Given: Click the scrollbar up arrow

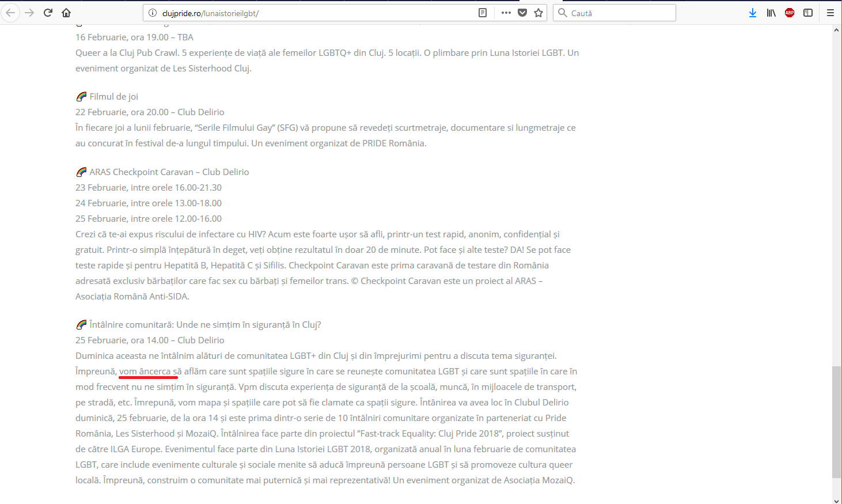Looking at the screenshot, I should click(836, 29).
